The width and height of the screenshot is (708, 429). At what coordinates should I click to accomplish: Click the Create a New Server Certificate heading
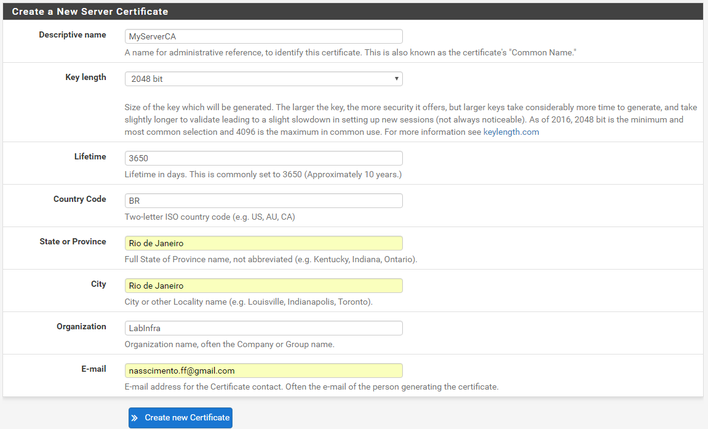90,12
